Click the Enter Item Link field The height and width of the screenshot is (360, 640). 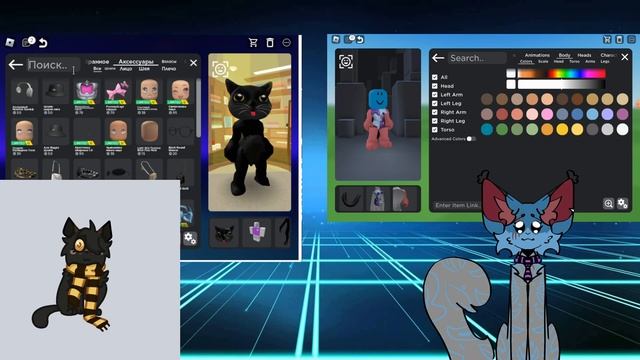pos(456,205)
